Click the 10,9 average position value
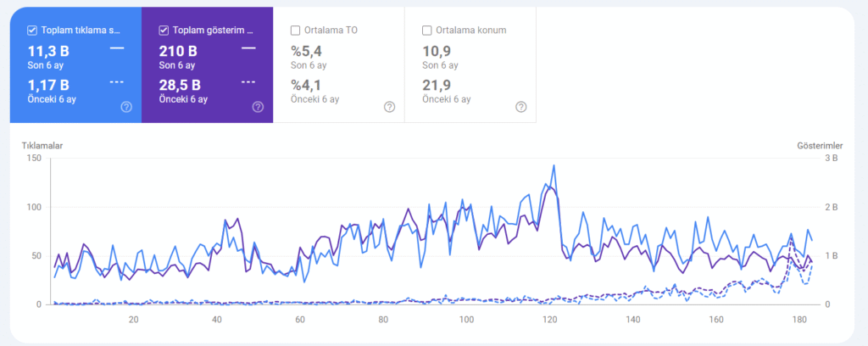868x346 pixels. (x=436, y=51)
